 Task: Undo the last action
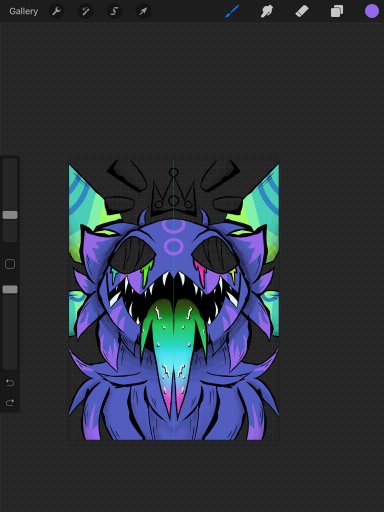[10, 383]
